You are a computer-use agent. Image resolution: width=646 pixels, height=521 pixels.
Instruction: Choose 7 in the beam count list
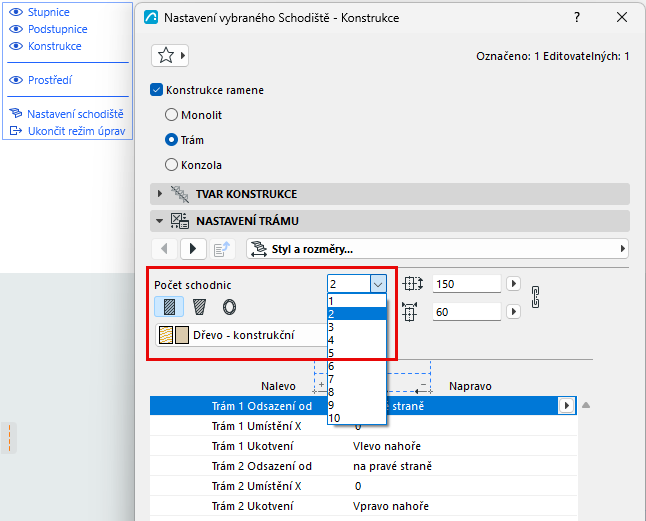pyautogui.click(x=357, y=379)
